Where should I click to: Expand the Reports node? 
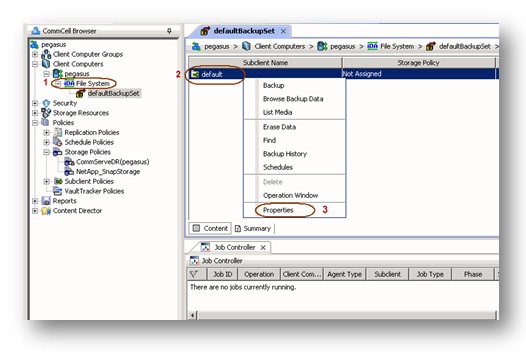click(35, 201)
